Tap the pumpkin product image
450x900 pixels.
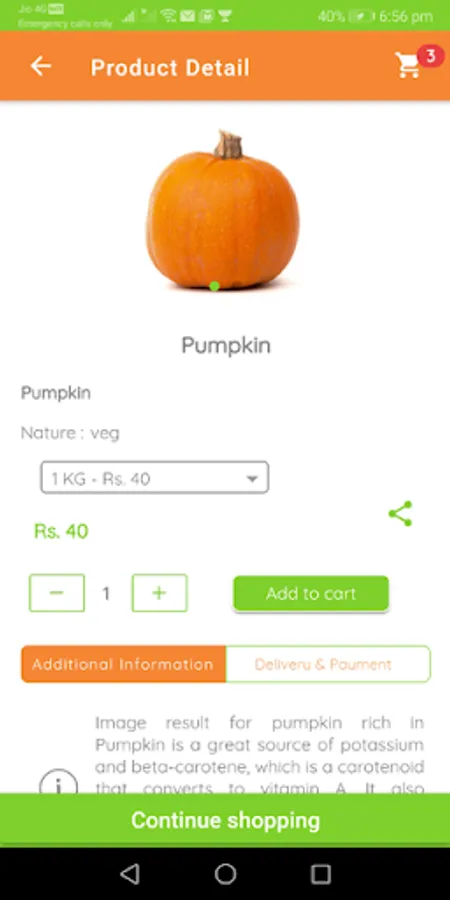[x=223, y=211]
